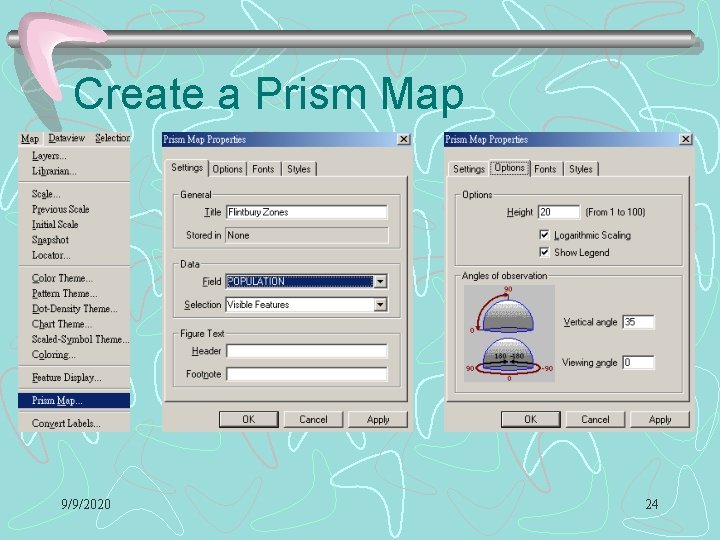Open the Dataview menu
This screenshot has width=720, height=540.
pos(67,138)
